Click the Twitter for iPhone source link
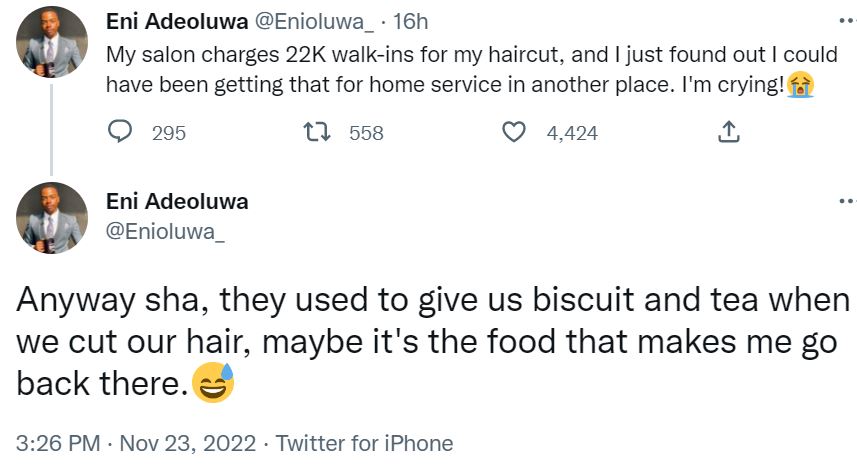 click(364, 443)
